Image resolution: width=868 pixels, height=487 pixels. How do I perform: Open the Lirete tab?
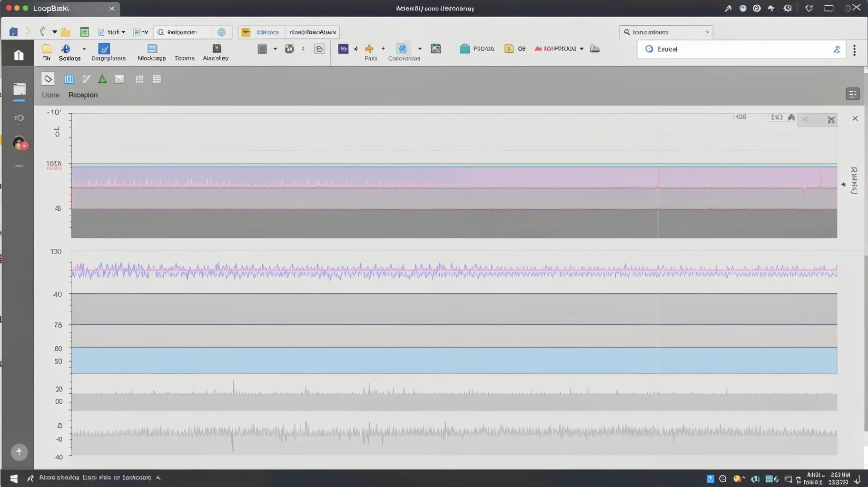click(x=50, y=95)
